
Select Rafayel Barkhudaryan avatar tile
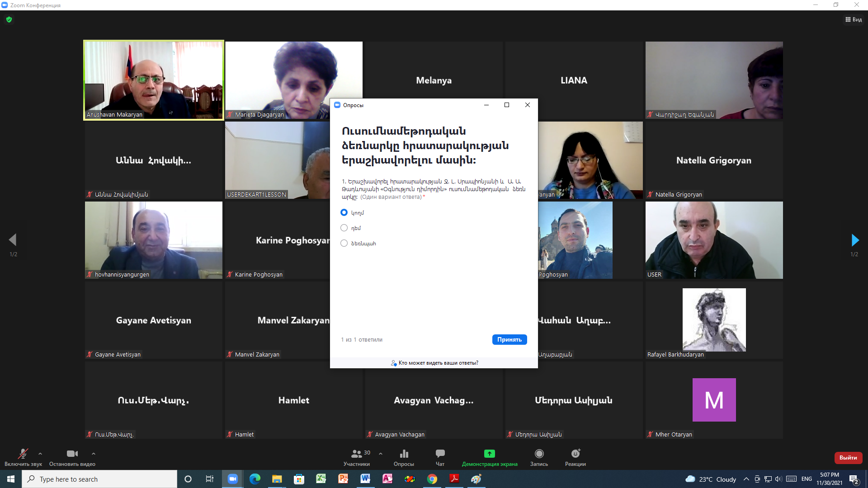click(714, 320)
